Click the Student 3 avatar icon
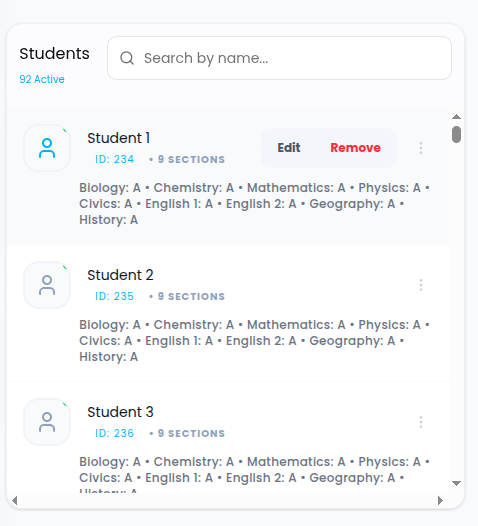Viewport: 478px width, 526px height. coord(47,422)
